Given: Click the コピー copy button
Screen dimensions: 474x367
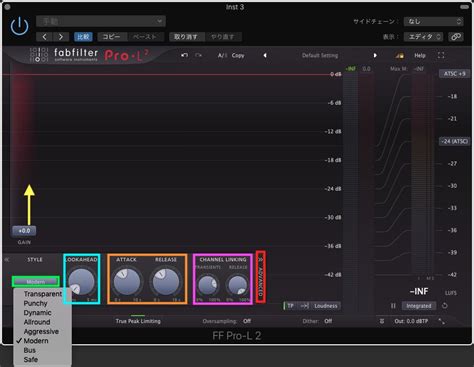Looking at the screenshot, I should 112,37.
